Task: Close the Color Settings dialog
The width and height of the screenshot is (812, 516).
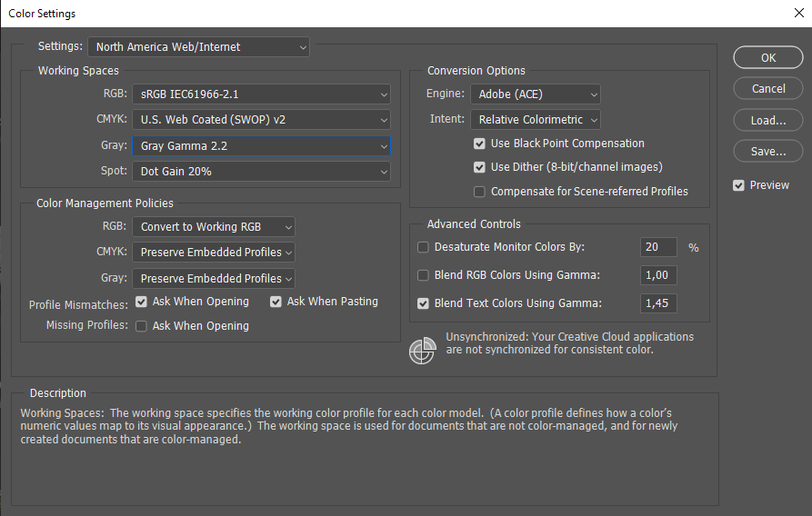Action: click(797, 14)
